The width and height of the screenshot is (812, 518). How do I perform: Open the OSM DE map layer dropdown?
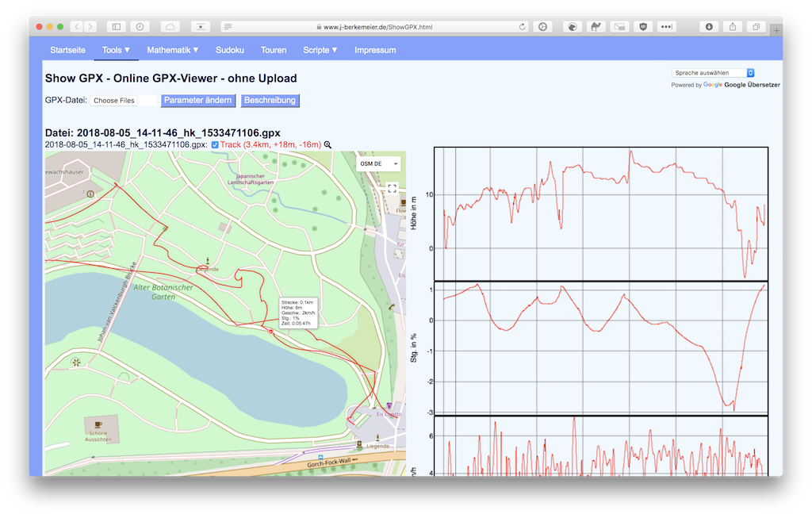(x=378, y=163)
